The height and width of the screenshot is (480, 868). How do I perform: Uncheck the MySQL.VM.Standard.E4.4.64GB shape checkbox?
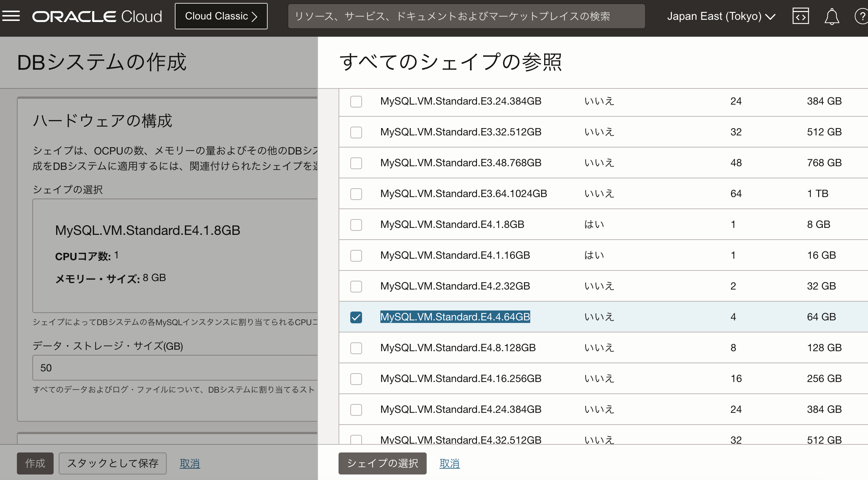356,317
